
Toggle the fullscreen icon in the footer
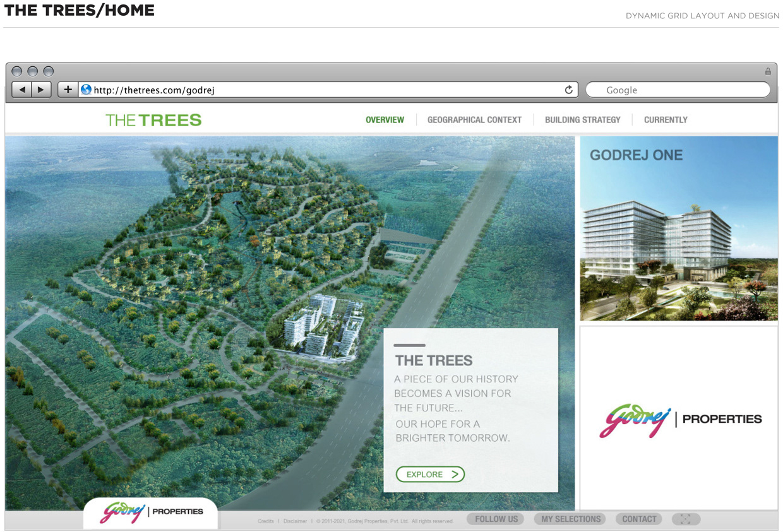(x=686, y=519)
